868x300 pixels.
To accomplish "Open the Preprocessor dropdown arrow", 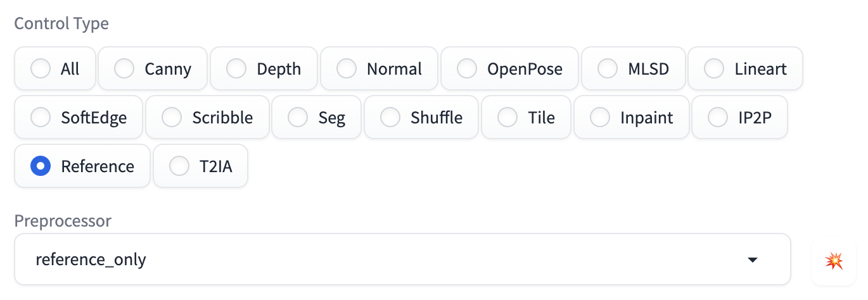I will point(753,260).
